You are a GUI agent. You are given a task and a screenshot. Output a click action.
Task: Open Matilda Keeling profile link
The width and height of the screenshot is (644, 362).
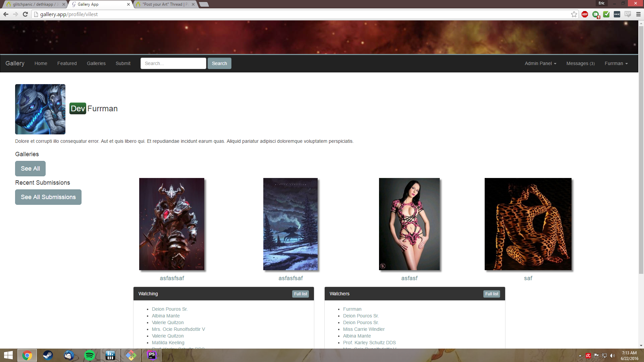pyautogui.click(x=168, y=343)
